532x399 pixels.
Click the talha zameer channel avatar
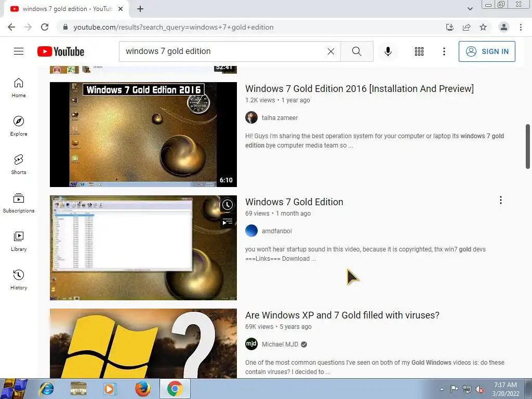pyautogui.click(x=251, y=118)
